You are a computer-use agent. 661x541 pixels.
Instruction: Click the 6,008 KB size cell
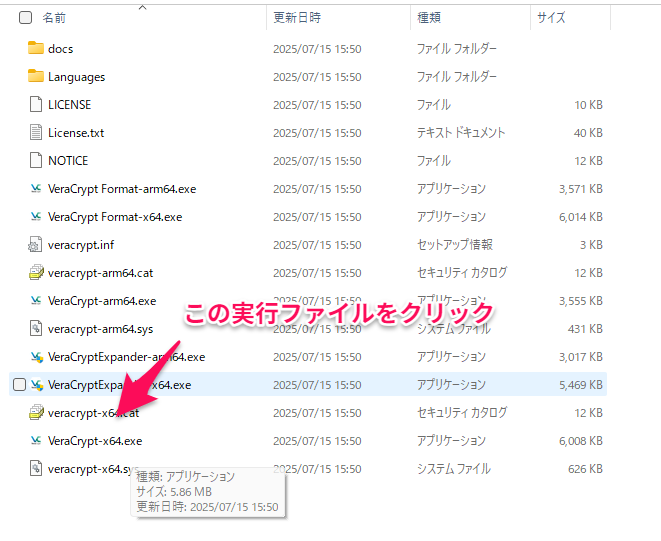click(x=580, y=441)
